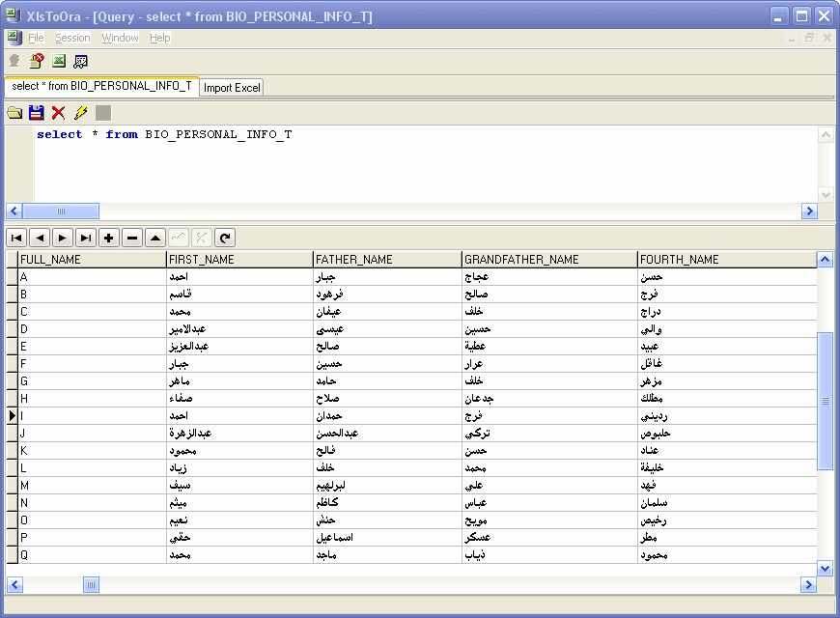
Task: Go to first record navigator button
Action: click(x=16, y=238)
